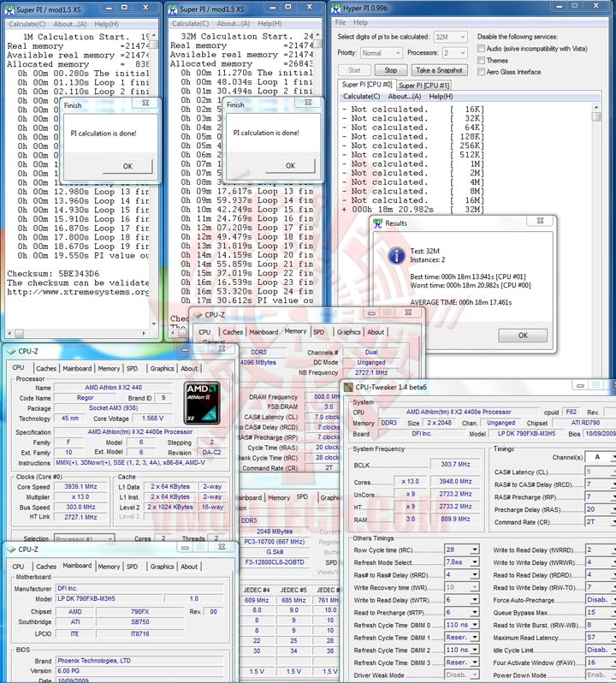
Task: Expand the Refresh Mode Select dropdown
Action: 475,562
